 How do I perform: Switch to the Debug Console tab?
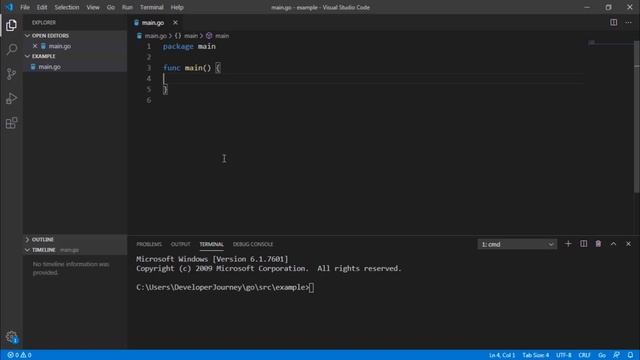tap(253, 244)
